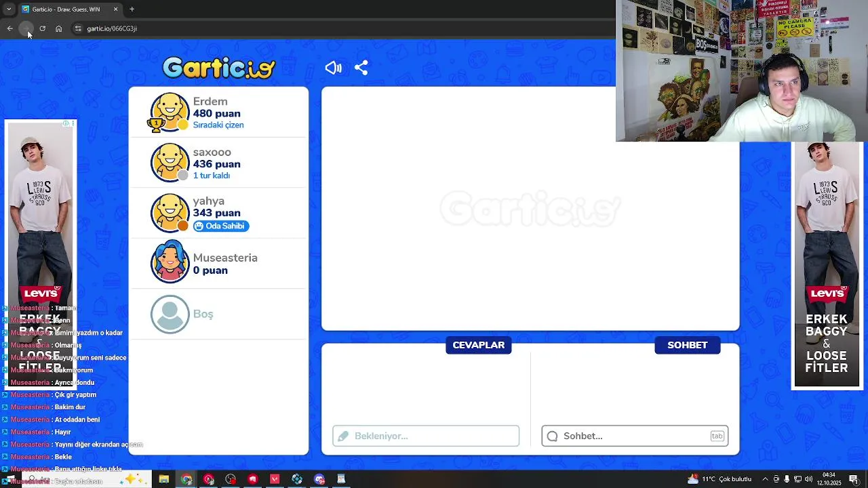This screenshot has height=488, width=868.
Task: Click the webcam overlay video
Action: [x=742, y=70]
